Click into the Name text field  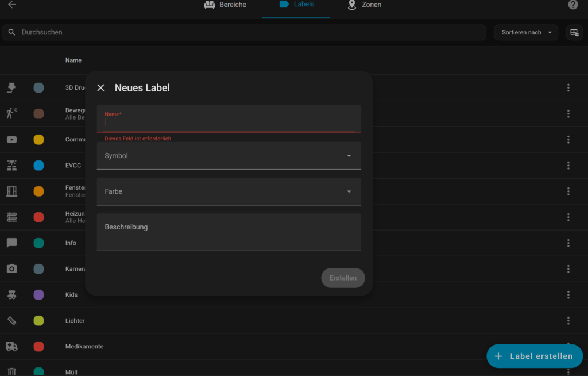point(229,122)
